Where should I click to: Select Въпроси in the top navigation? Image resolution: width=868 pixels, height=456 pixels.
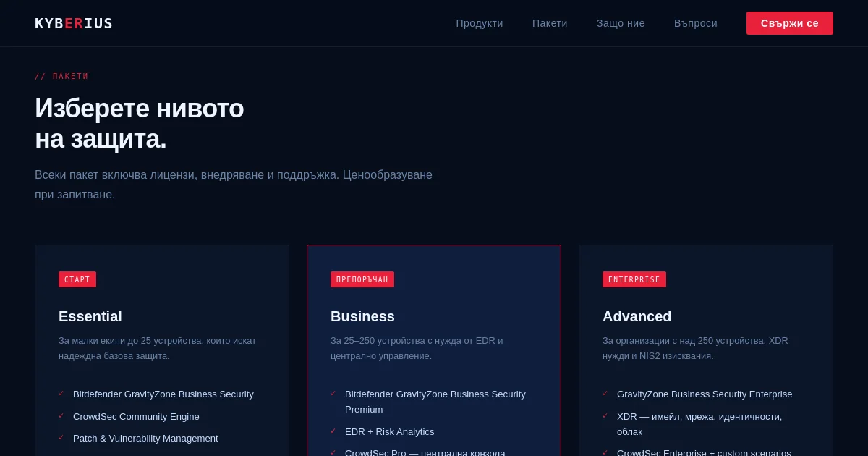coord(696,23)
